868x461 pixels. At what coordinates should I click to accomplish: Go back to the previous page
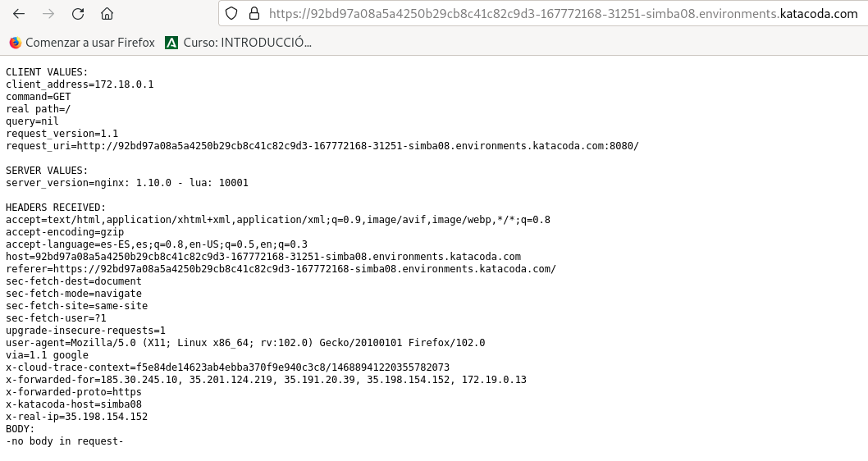(19, 14)
